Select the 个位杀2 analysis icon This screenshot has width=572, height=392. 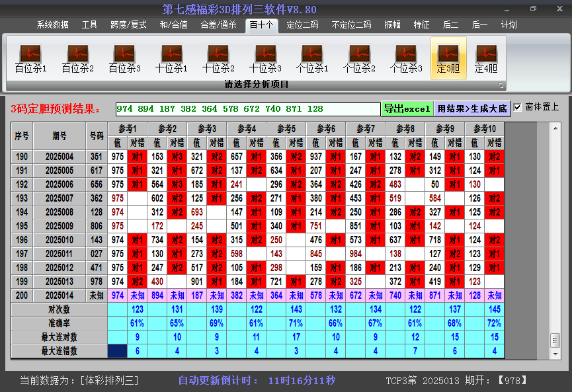pyautogui.click(x=359, y=58)
